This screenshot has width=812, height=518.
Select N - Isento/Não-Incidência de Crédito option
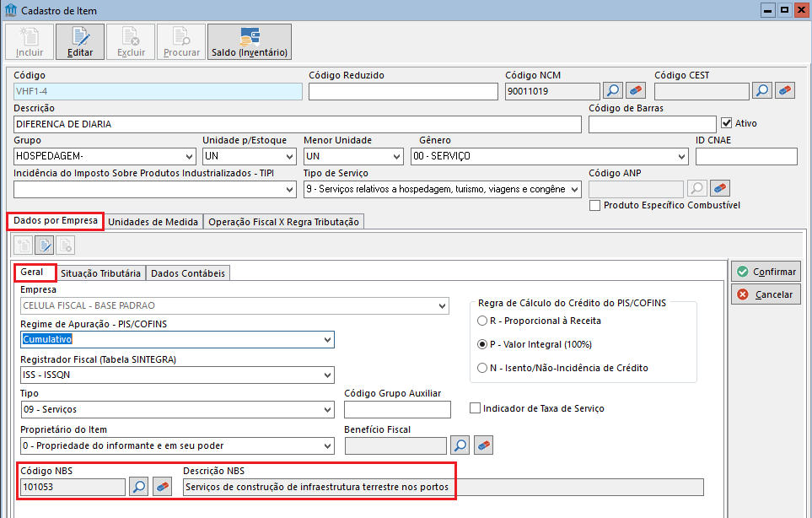click(x=482, y=368)
